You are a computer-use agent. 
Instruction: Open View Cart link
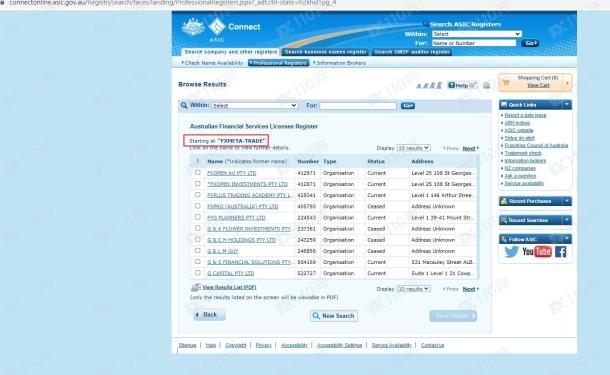[x=538, y=85]
